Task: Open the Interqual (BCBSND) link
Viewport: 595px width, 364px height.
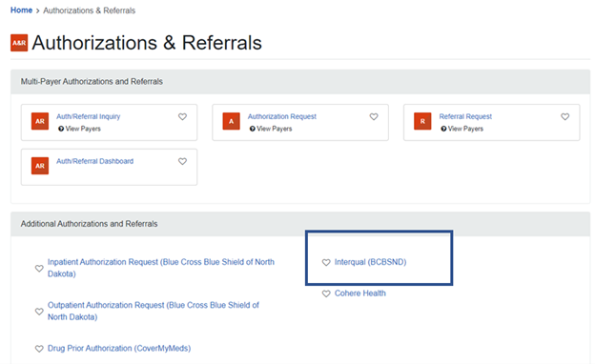Action: pos(370,262)
